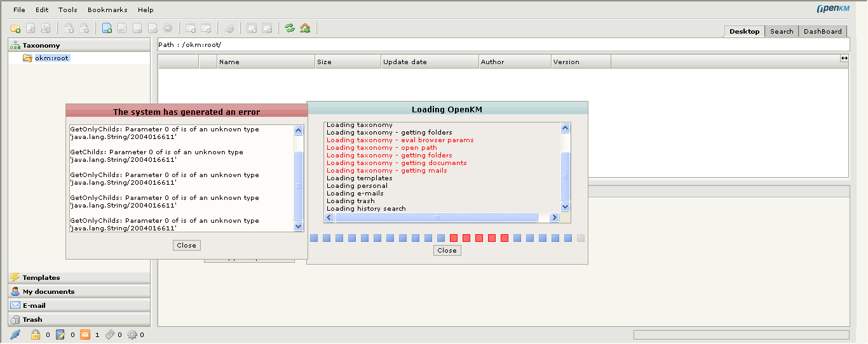The image size is (868, 344).
Task: Click the Add property group icon
Action: point(191,28)
